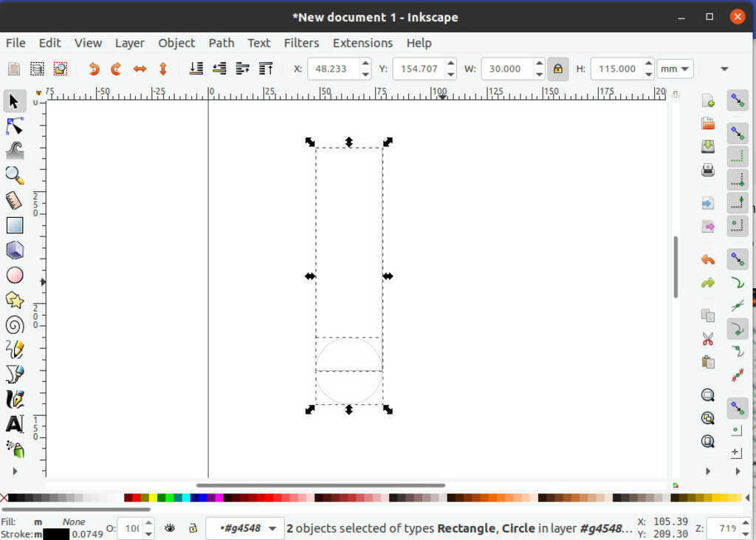Open the #g4548 layer dropdown
Image resolution: width=756 pixels, height=540 pixels.
(244, 528)
